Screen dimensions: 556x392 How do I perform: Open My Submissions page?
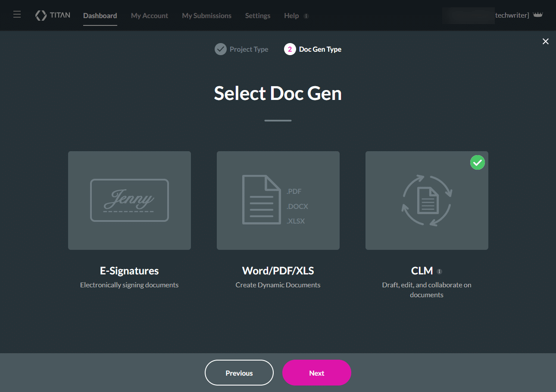tap(206, 16)
